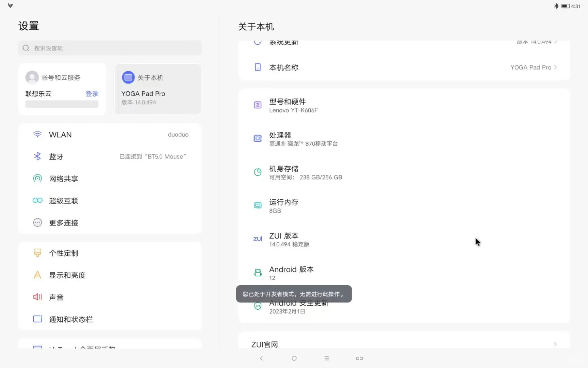Click the link icon beside 超级互联
Image resolution: width=588 pixels, height=368 pixels.
(37, 200)
